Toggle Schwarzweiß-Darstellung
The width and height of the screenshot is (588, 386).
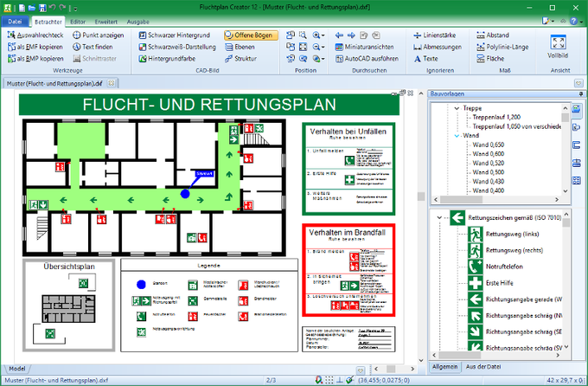point(177,47)
